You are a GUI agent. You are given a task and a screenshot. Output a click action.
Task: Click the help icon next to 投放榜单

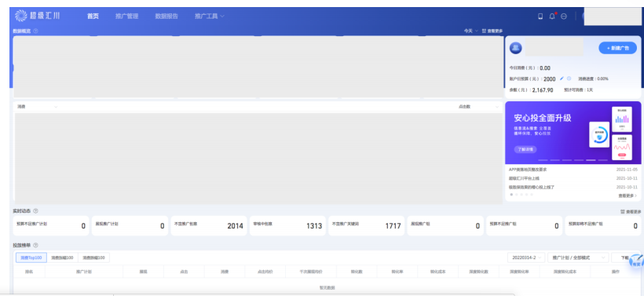[x=35, y=245]
